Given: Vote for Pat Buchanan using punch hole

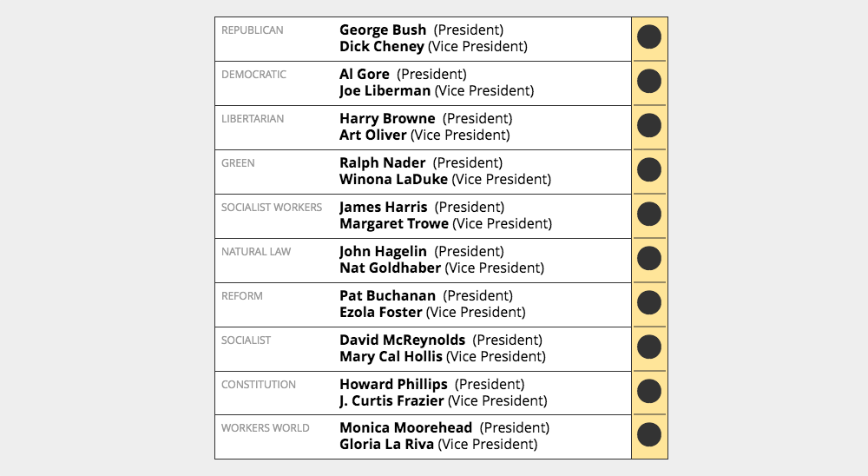Looking at the screenshot, I should 649,302.
